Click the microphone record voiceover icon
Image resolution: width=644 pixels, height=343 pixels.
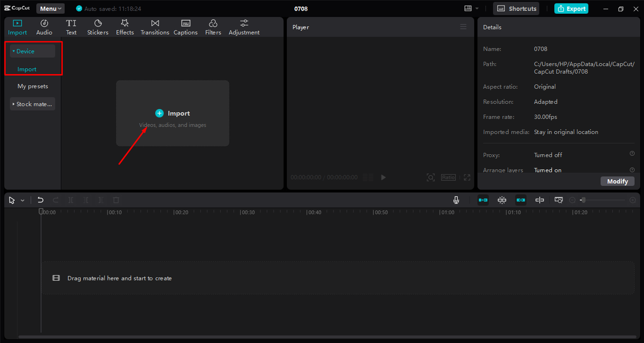456,200
